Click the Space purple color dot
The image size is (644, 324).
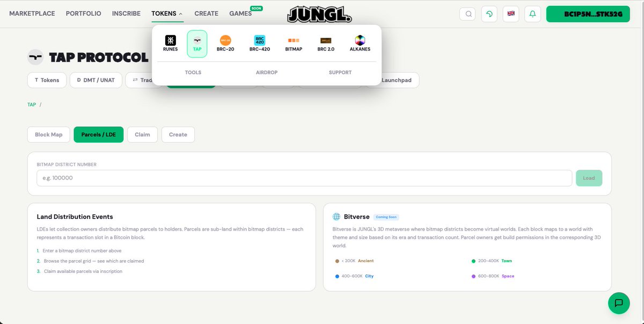pos(473,276)
